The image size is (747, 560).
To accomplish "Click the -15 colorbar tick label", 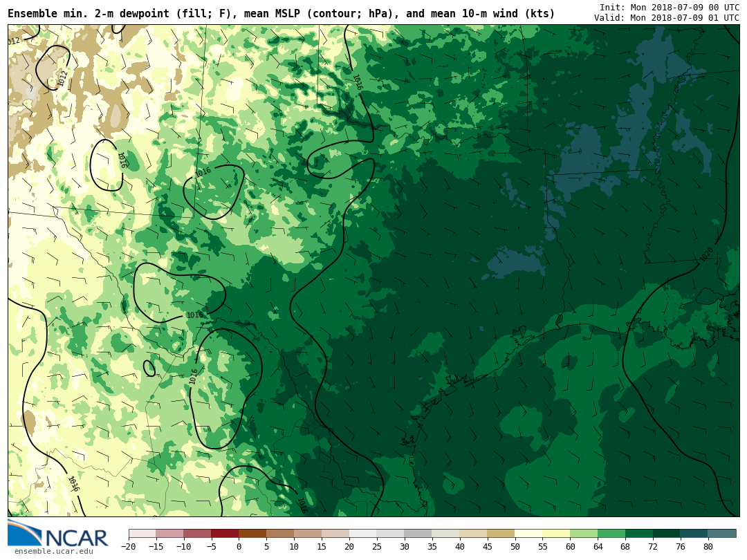I will 156,546.
